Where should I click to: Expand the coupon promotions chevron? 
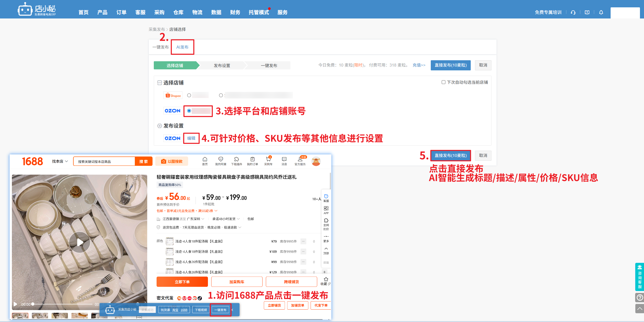(x=216, y=211)
